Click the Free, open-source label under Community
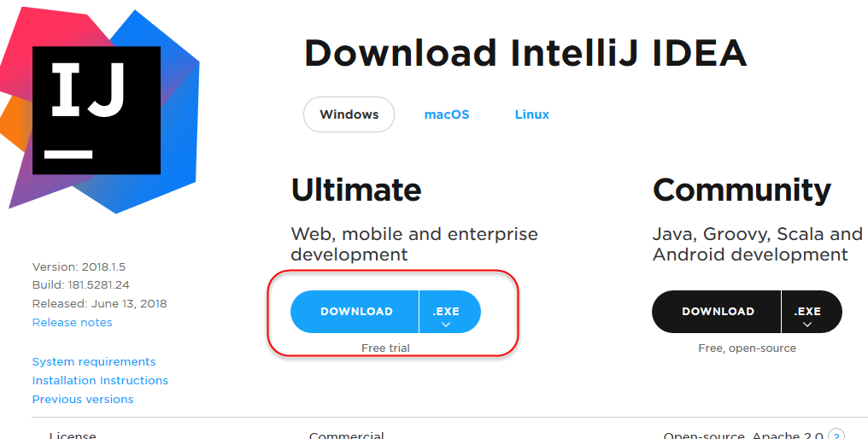The width and height of the screenshot is (868, 439). coord(748,348)
